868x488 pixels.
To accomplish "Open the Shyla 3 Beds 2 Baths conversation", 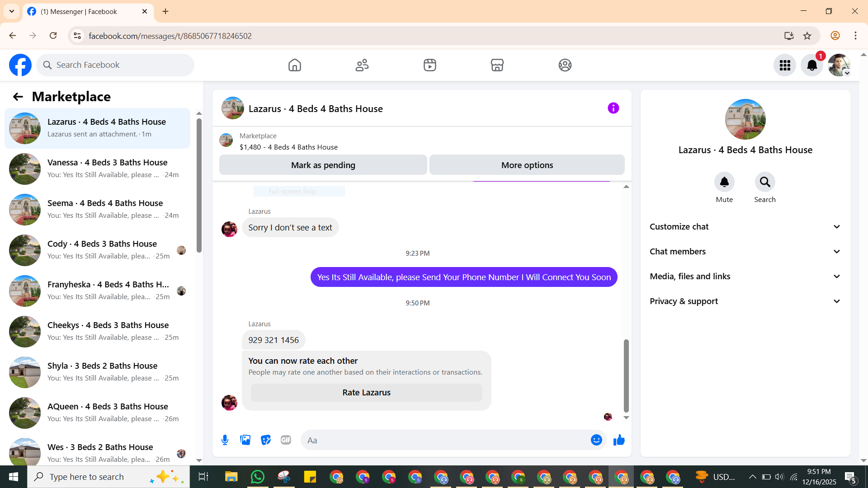I will tap(97, 372).
